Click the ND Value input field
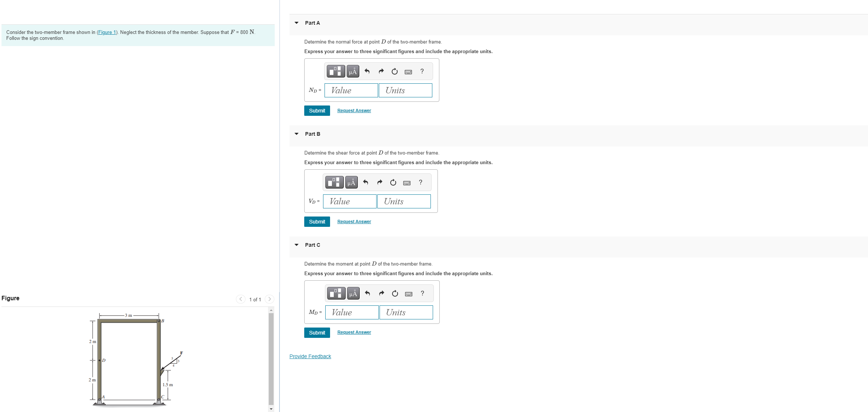Screen dimensions: 868x412 point(351,90)
